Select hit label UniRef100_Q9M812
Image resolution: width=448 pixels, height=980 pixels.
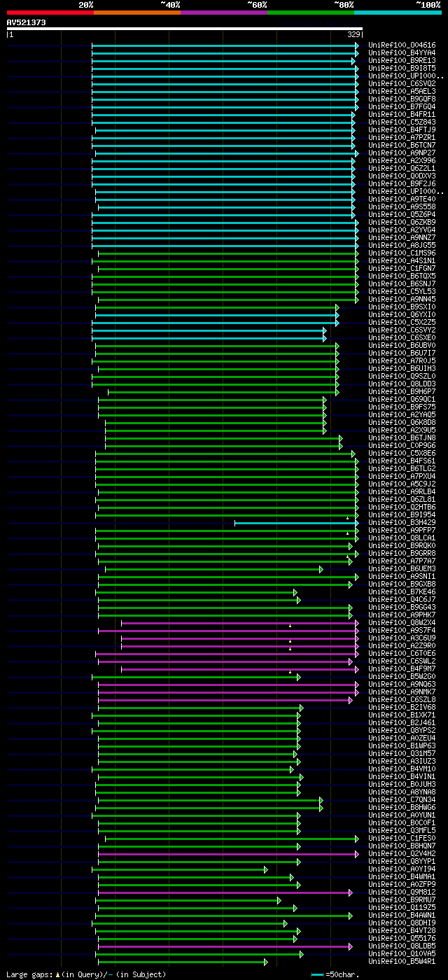[402, 892]
